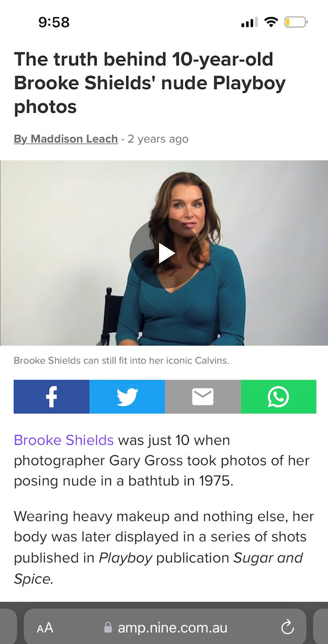Tap the battery indicator in status bar
Image resolution: width=328 pixels, height=644 pixels.
[296, 22]
